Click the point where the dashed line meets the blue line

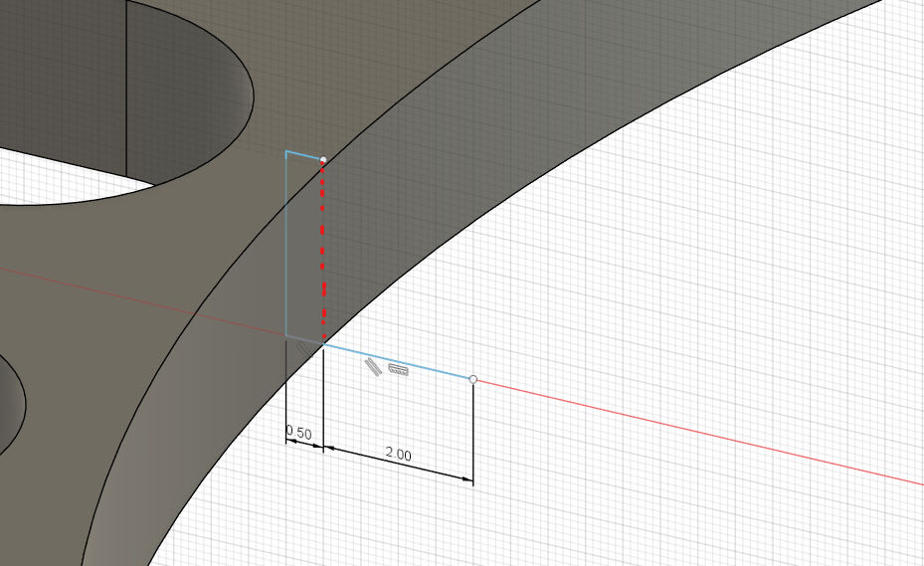pyautogui.click(x=324, y=345)
